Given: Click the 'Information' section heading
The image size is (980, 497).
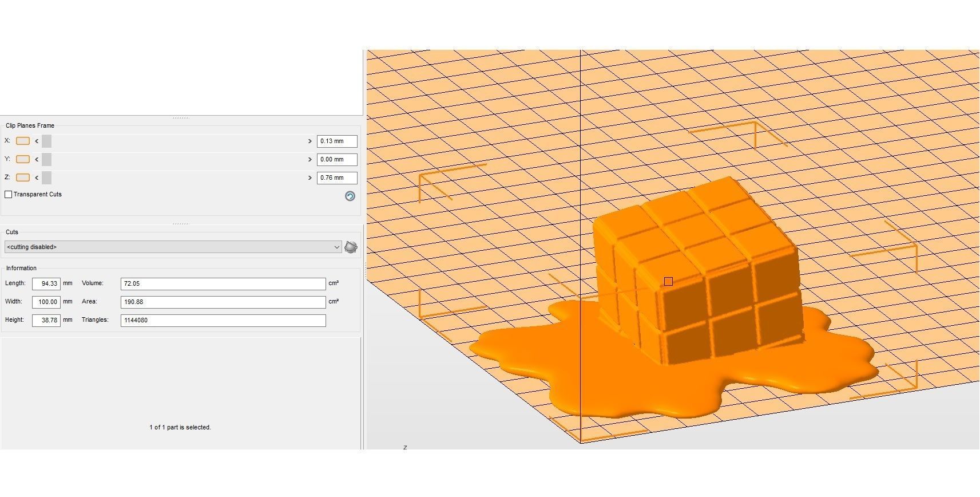Looking at the screenshot, I should pos(21,268).
